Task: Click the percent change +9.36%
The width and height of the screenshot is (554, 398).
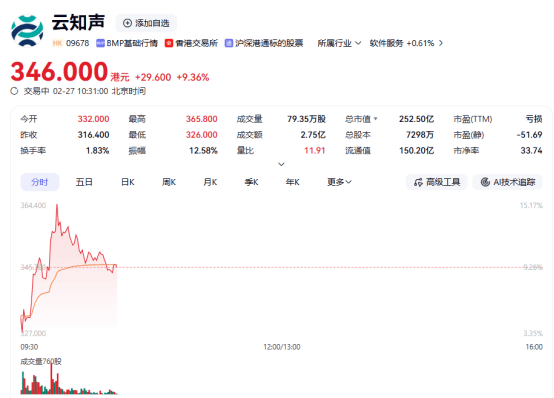Action: [193, 77]
